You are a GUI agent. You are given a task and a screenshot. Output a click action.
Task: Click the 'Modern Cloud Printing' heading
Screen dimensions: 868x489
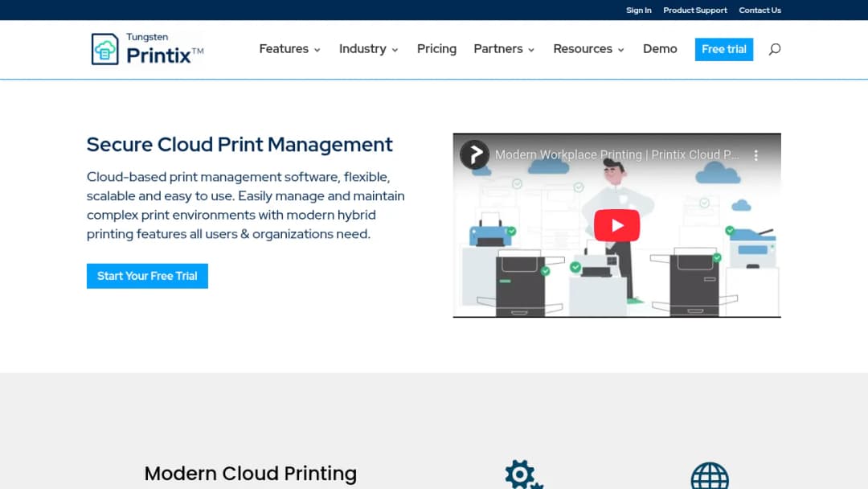coord(250,474)
